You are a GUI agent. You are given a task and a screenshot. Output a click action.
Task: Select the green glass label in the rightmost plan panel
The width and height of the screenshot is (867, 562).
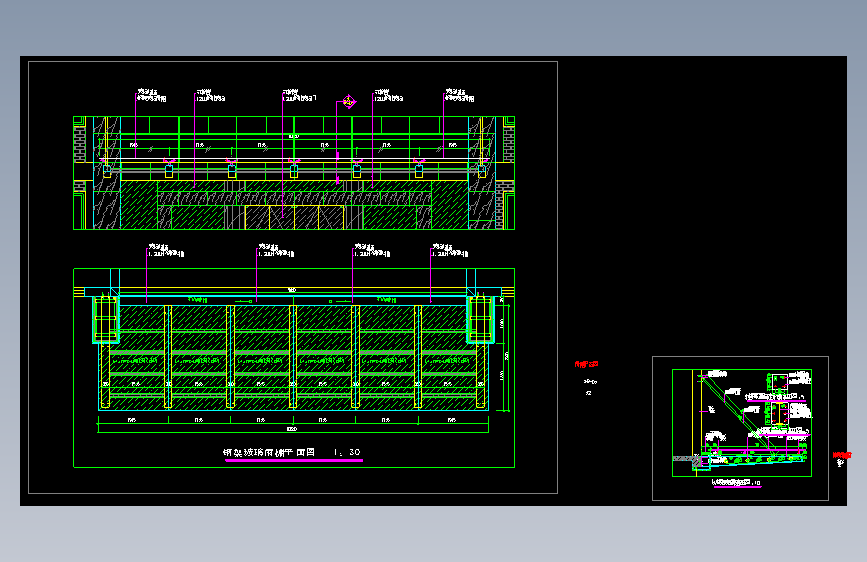point(447,360)
